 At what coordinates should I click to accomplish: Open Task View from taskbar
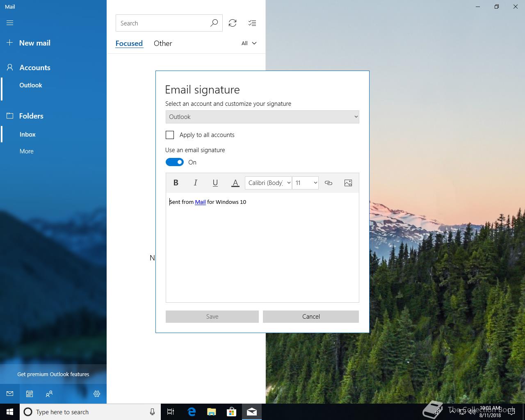[171, 412]
